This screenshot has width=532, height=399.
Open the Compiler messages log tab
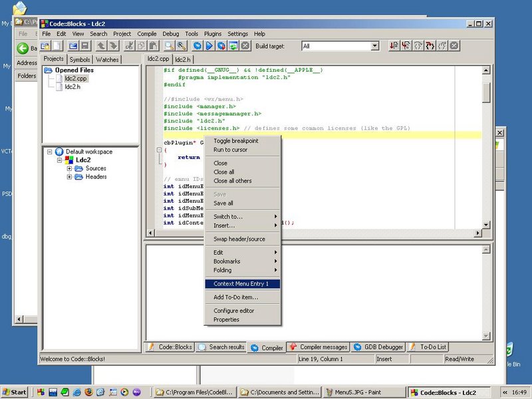pos(319,347)
